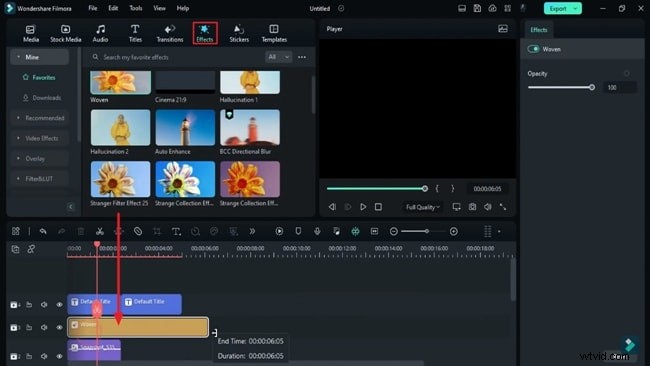
Task: Click the undo arrow in timeline toolbar
Action: point(43,231)
